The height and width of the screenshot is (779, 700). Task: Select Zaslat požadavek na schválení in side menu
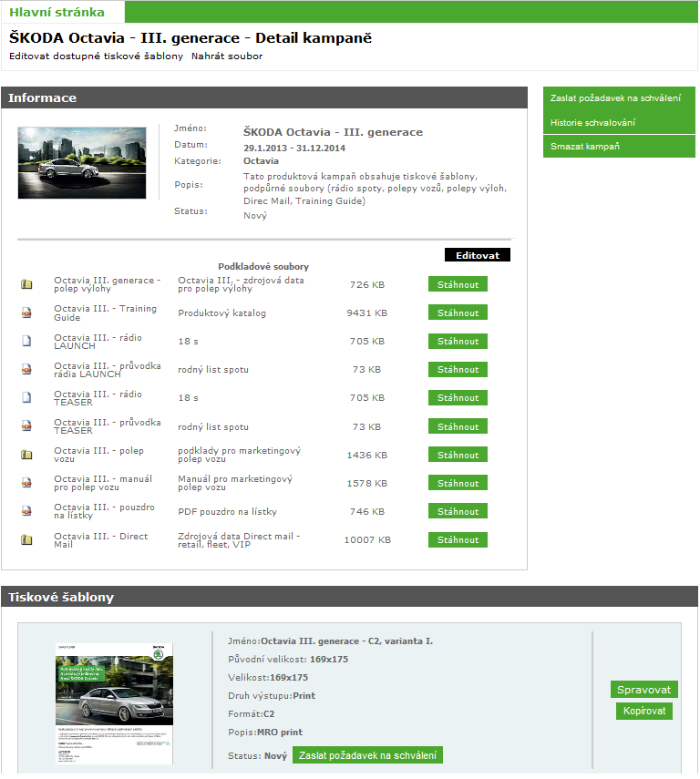tap(615, 97)
